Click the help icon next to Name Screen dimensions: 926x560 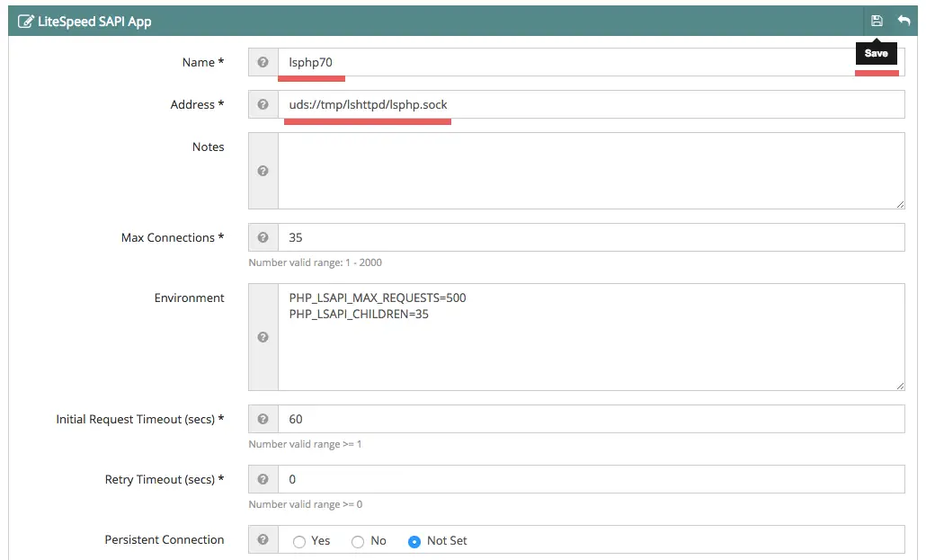pyautogui.click(x=263, y=62)
